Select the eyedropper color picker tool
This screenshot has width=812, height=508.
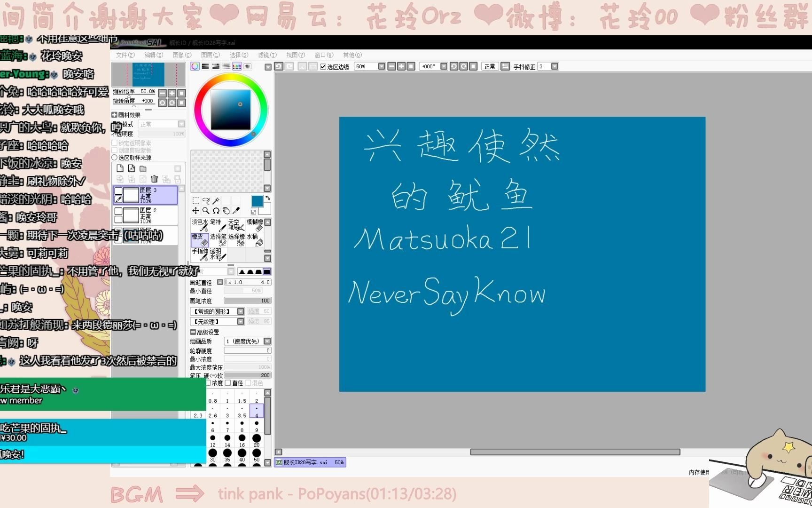point(236,211)
